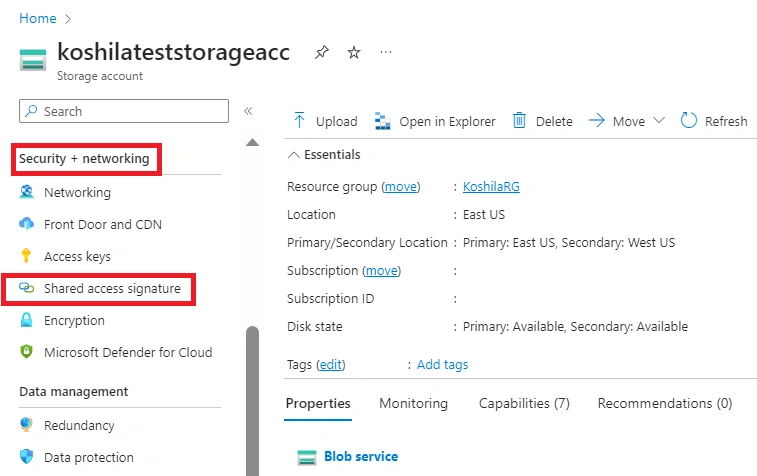Open the Access keys key icon
757x476 pixels.
click(x=26, y=256)
